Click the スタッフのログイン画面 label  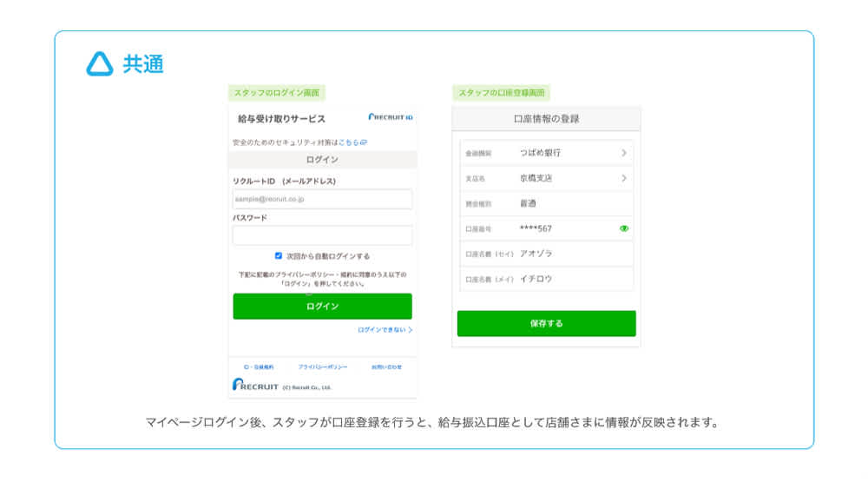276,92
